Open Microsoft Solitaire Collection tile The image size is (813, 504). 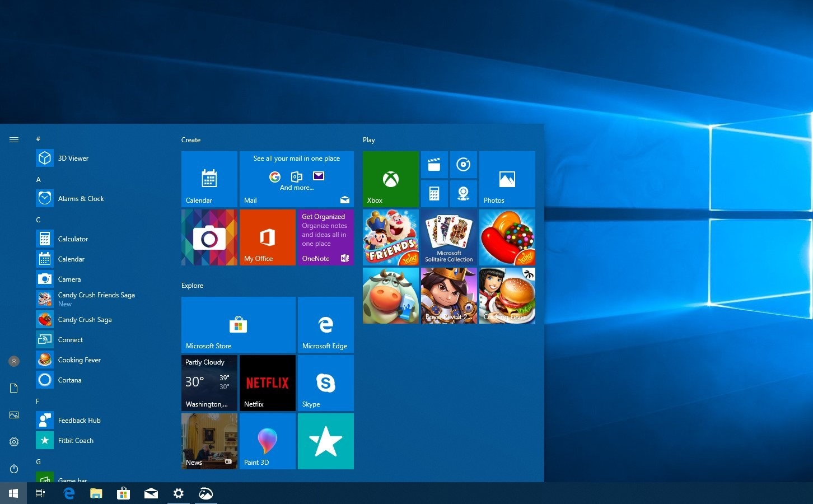tap(449, 237)
